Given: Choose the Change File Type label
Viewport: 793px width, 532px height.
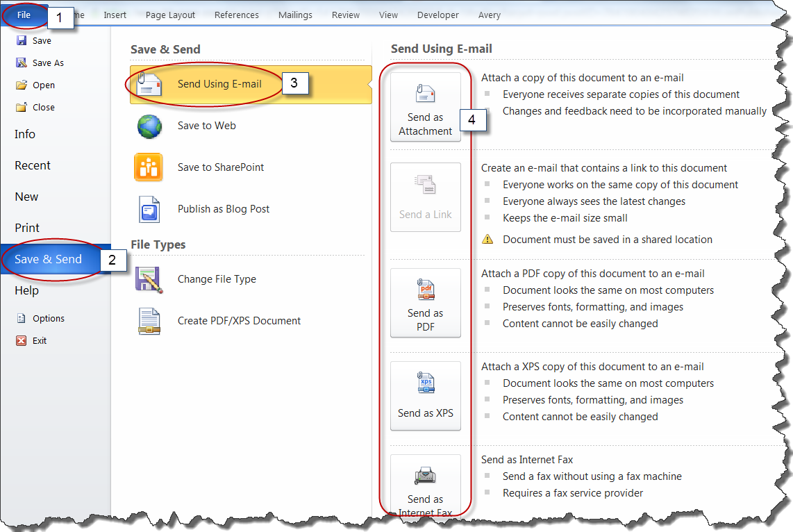Looking at the screenshot, I should click(x=217, y=279).
